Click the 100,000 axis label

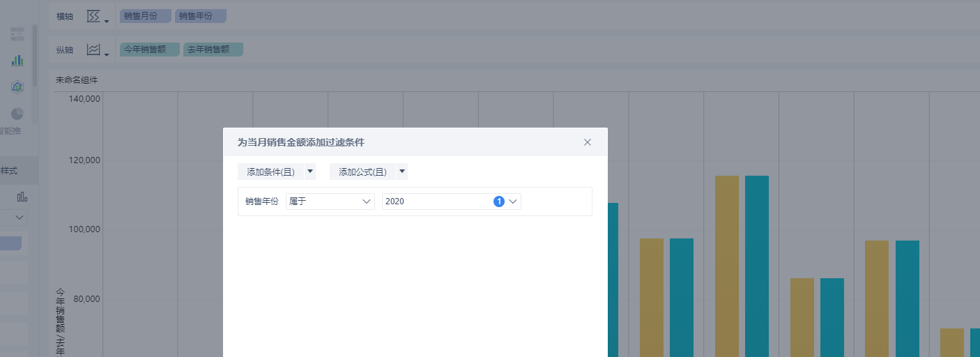(85, 230)
